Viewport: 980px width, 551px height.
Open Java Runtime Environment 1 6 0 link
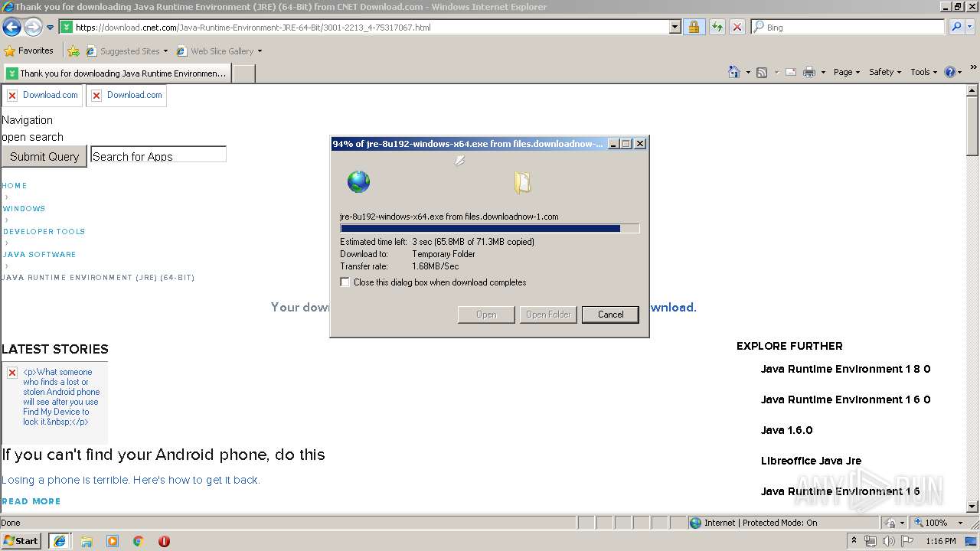point(845,399)
